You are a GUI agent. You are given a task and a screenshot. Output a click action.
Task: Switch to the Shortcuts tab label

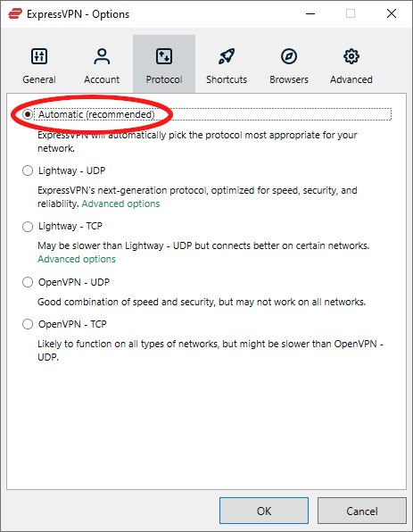227,79
